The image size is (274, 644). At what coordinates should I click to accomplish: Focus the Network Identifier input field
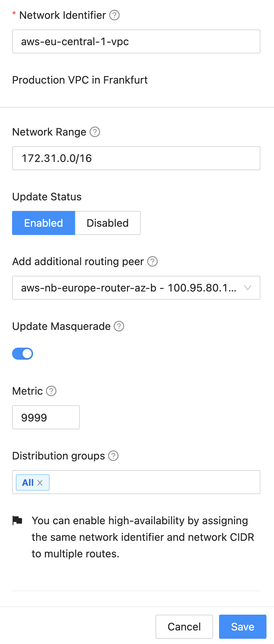pyautogui.click(x=136, y=41)
